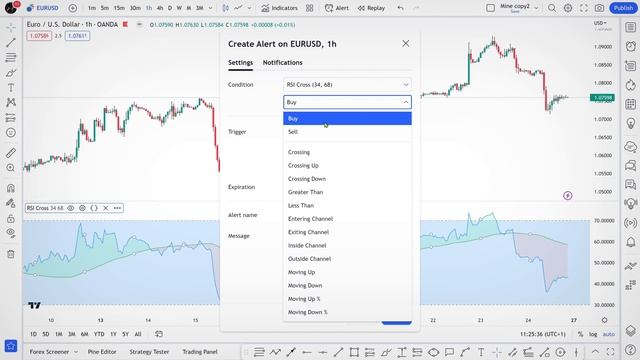Toggle percent scale
This screenshot has height=360, width=640.
point(580,334)
